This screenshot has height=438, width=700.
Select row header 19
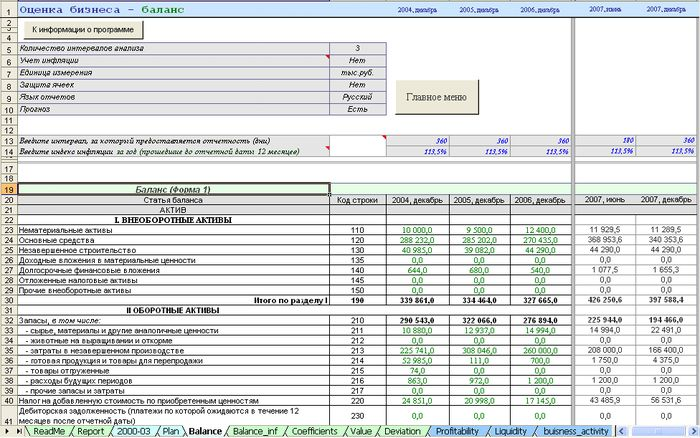pos(8,189)
